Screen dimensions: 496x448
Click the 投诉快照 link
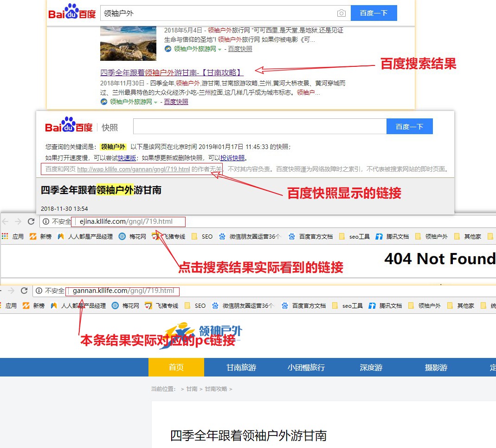[x=232, y=157]
